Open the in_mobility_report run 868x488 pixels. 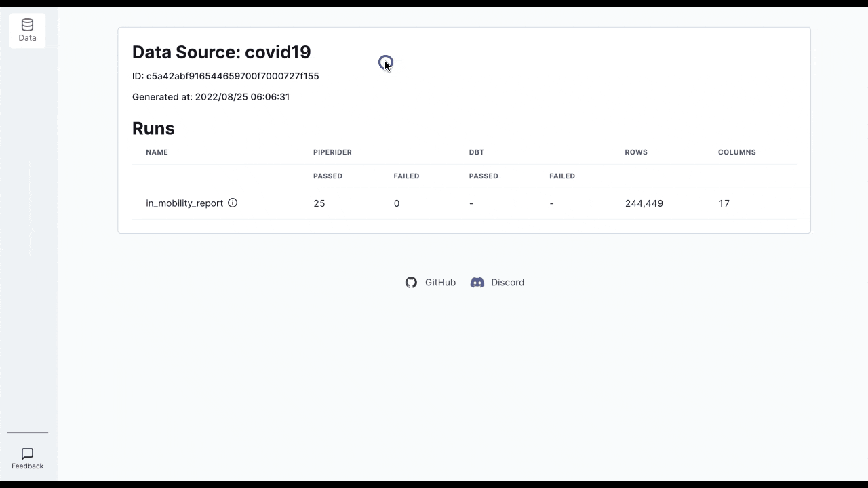(184, 203)
